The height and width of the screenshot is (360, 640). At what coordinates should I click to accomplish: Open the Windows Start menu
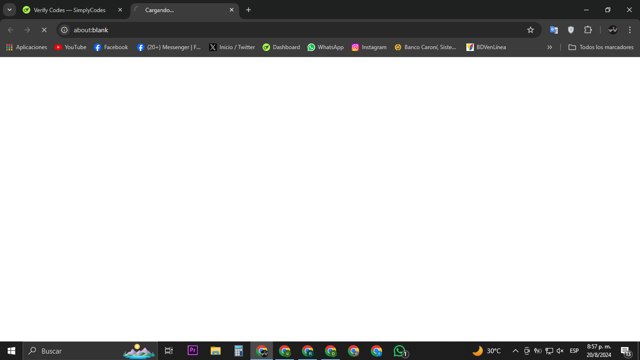(x=11, y=351)
